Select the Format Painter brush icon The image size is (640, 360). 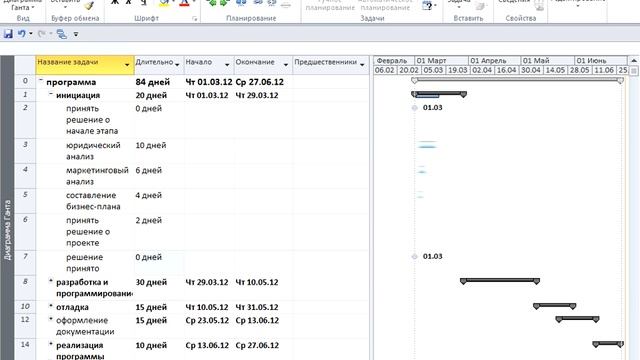tap(90, 5)
